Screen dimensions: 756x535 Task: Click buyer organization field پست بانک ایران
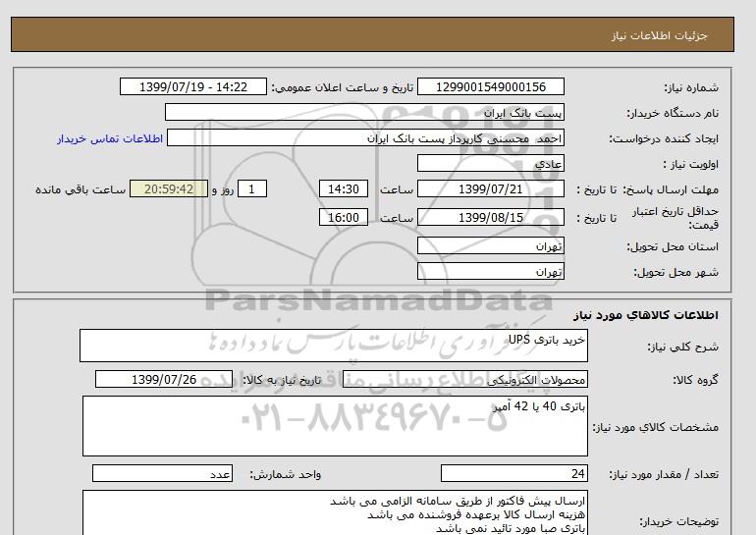(x=364, y=112)
